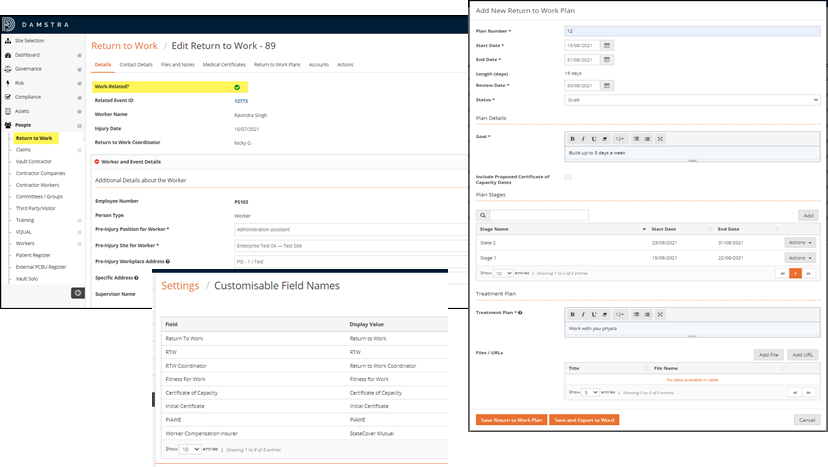
Task: Toggle fullscreen in Goal editor
Action: [660, 139]
